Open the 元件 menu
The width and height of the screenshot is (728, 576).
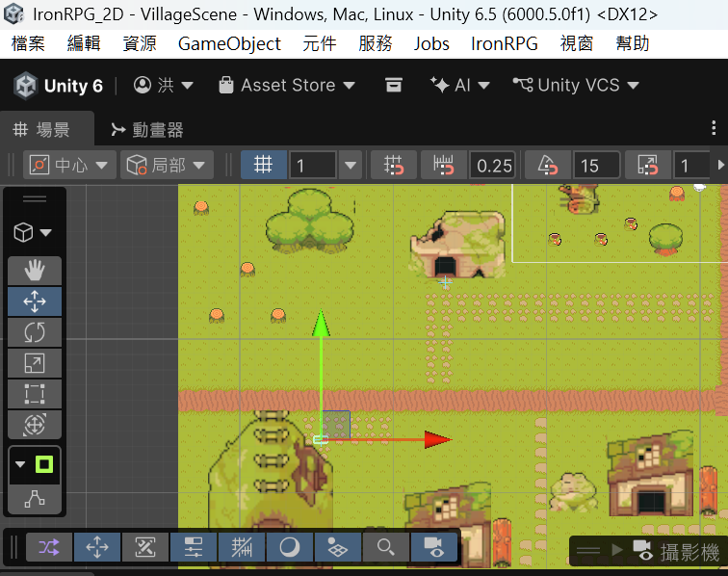320,43
